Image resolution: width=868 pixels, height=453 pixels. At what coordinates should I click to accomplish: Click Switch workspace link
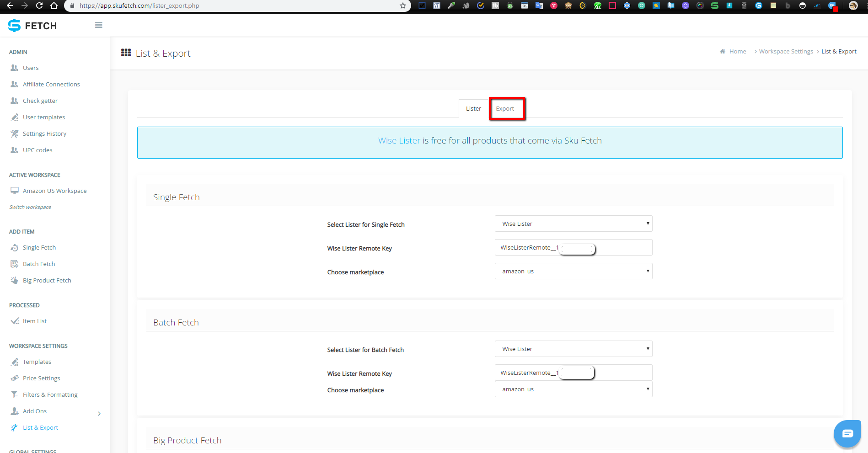pyautogui.click(x=30, y=207)
